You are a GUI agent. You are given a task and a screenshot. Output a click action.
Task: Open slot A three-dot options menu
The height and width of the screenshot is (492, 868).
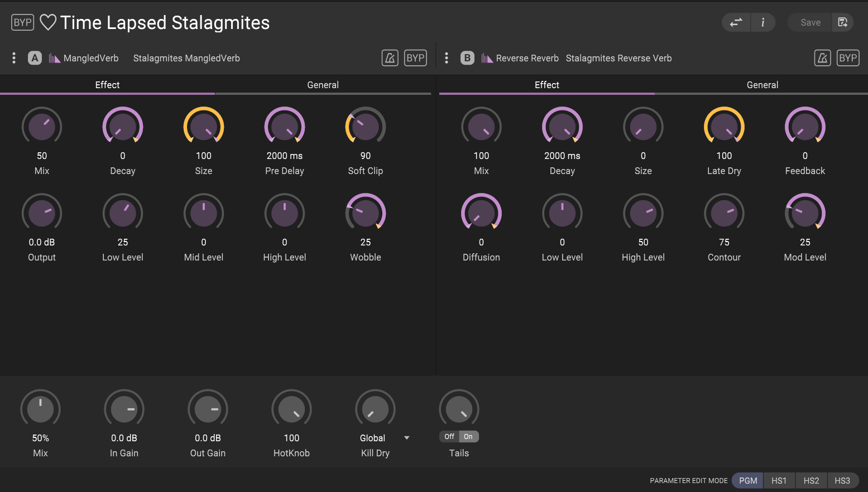coord(14,58)
